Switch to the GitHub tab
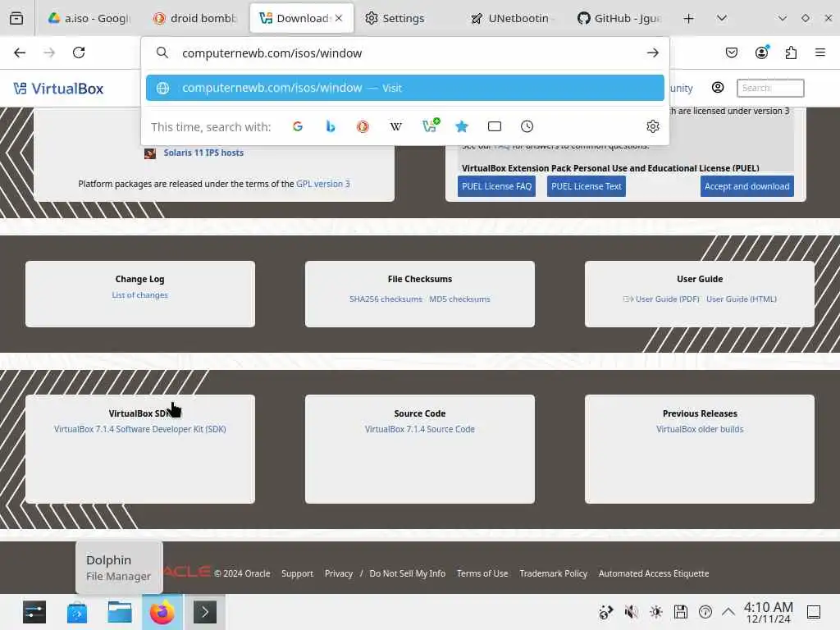Image resolution: width=840 pixels, height=630 pixels. click(620, 18)
